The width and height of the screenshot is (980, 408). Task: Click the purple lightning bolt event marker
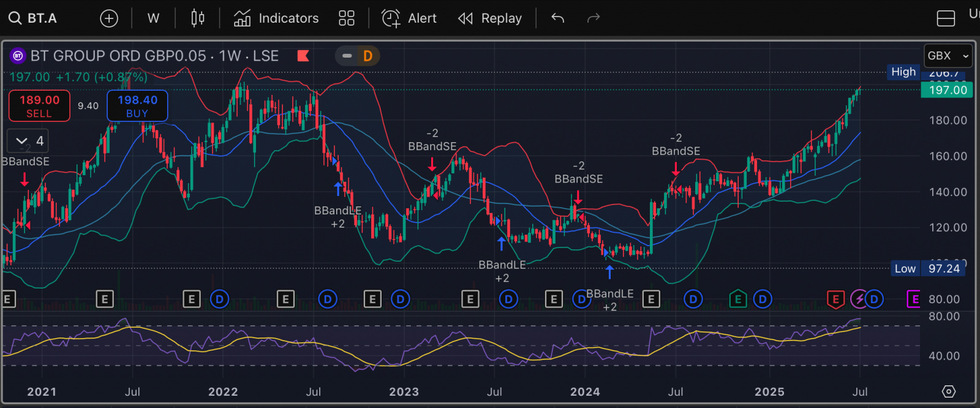pyautogui.click(x=859, y=299)
